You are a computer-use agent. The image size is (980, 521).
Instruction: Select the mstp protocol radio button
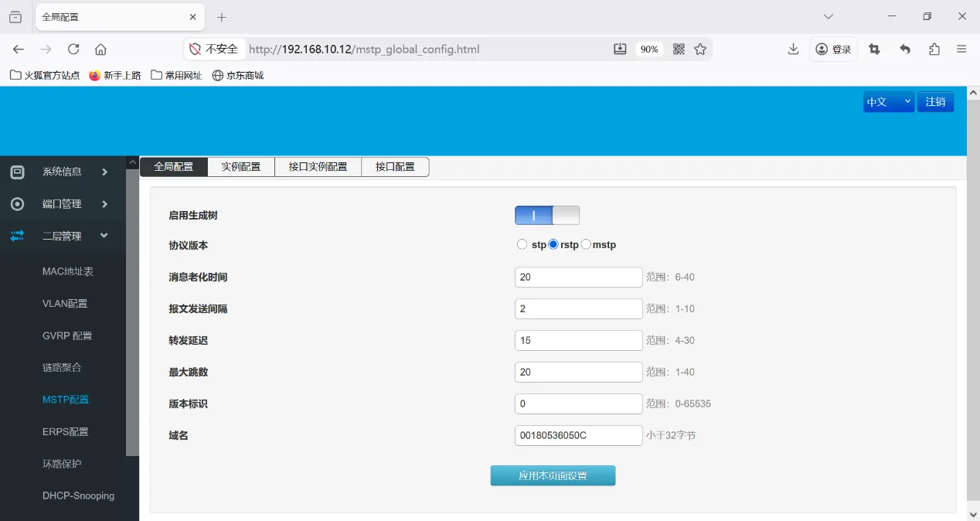point(586,245)
